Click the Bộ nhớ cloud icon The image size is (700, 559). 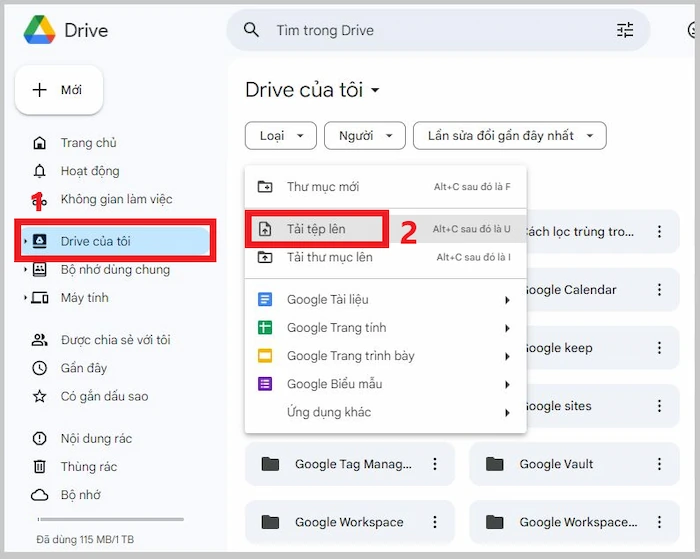click(40, 495)
